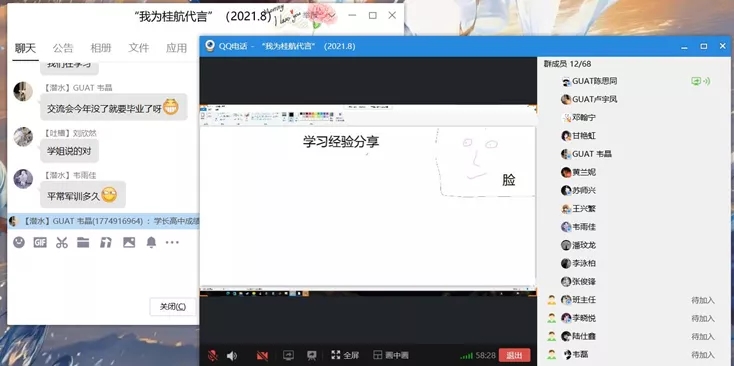Open the presentation whiteboard icon
The width and height of the screenshot is (734, 366).
click(x=312, y=355)
